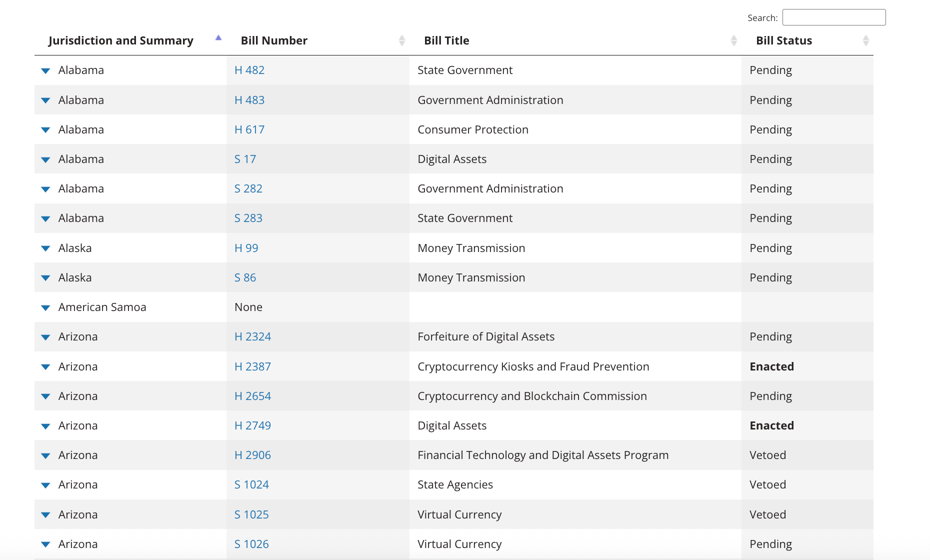
Task: Expand Alabama S 283 row summary
Action: [x=45, y=219]
